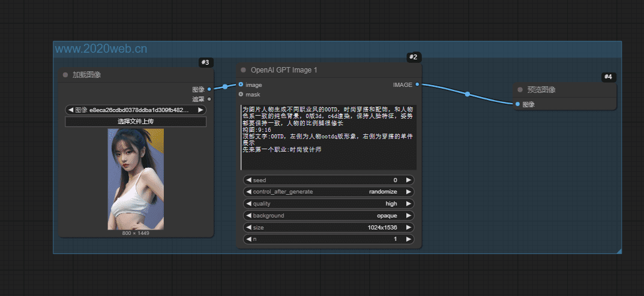Choose previous size option with left arrow
Viewport: 644px width, 296px height.
click(248, 228)
